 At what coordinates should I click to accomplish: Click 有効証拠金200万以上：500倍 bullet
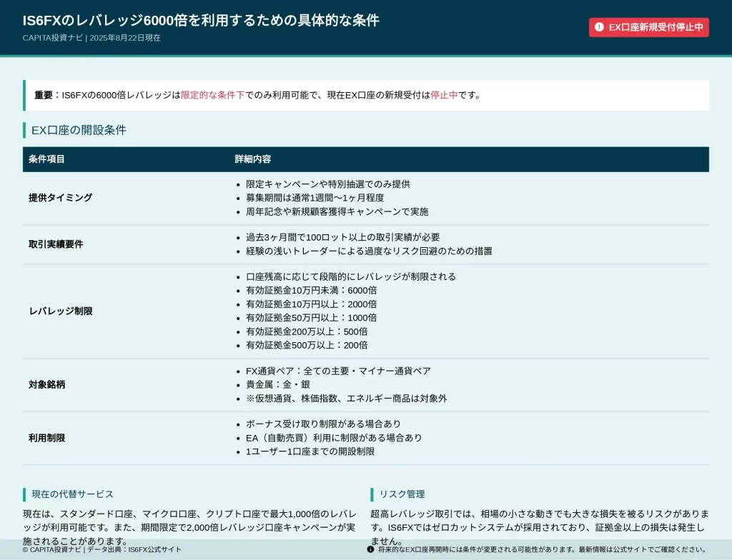(307, 332)
